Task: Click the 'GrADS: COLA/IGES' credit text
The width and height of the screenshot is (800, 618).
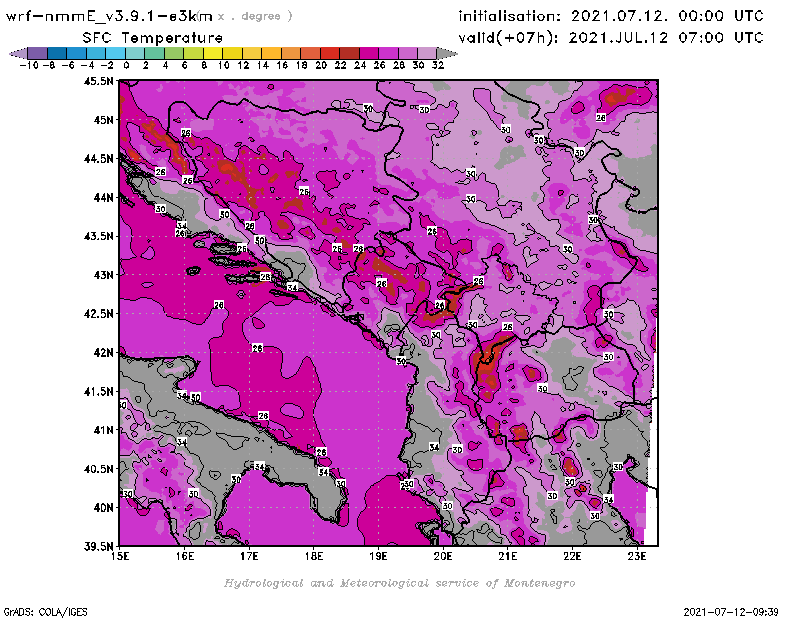Action: pyautogui.click(x=45, y=612)
